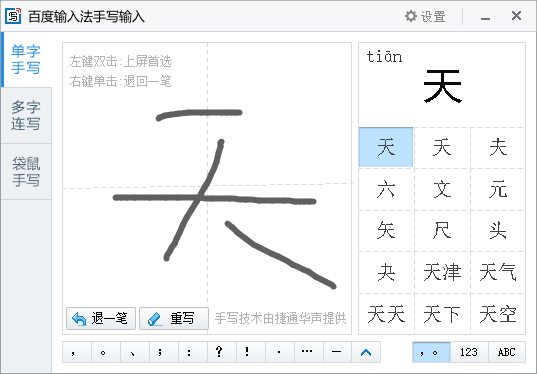537x374 pixels.
Task: Insert the dash — symbol
Action: pos(337,352)
